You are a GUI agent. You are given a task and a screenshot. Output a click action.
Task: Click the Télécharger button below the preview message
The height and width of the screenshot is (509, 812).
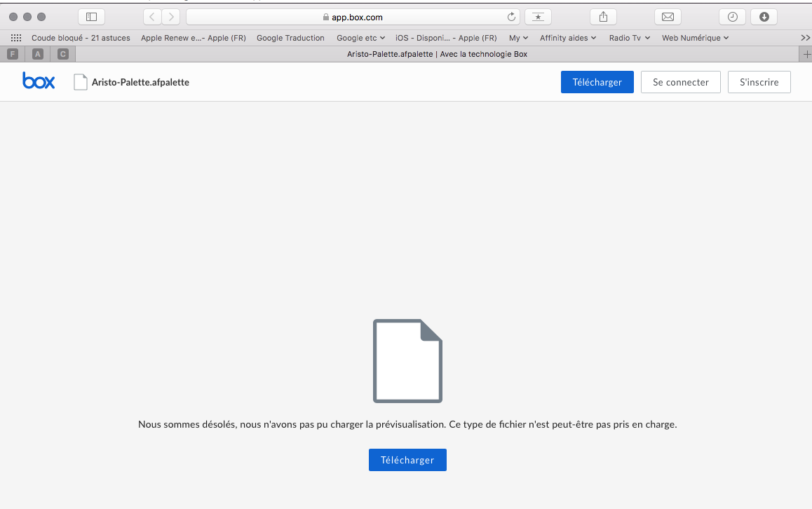[x=407, y=460]
